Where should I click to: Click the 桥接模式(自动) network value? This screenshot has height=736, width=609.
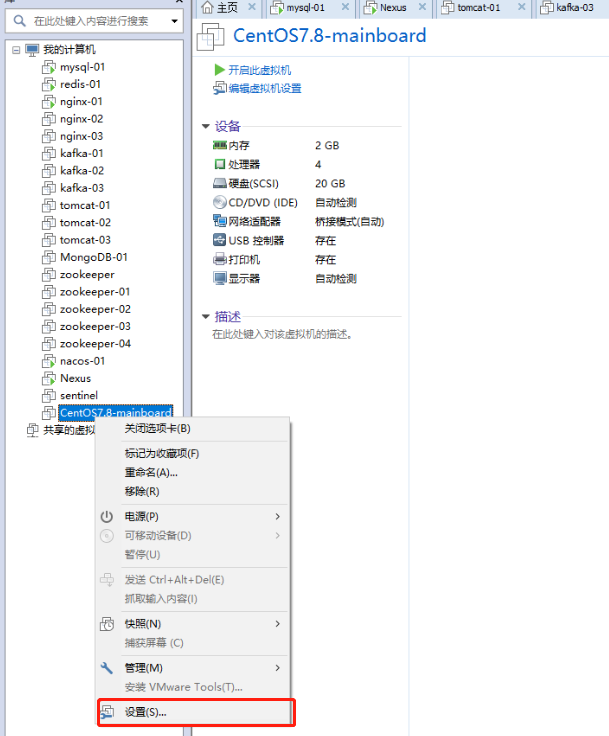tap(350, 222)
